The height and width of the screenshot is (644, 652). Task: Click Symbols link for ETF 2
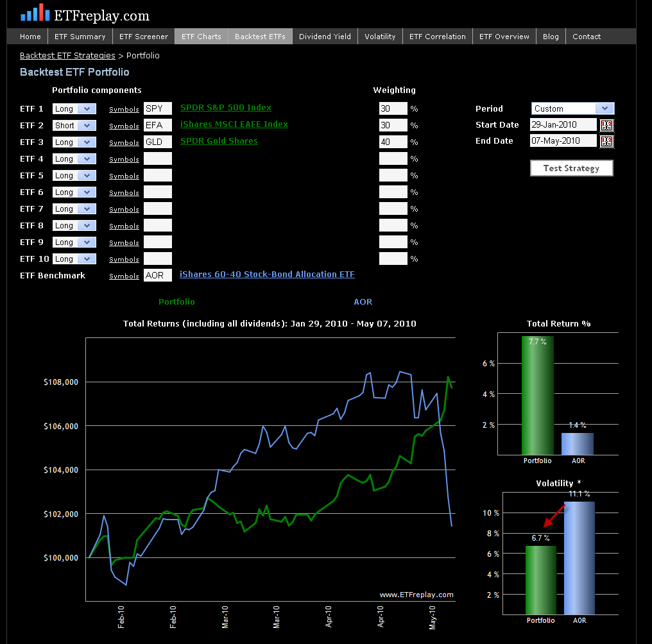click(x=124, y=126)
